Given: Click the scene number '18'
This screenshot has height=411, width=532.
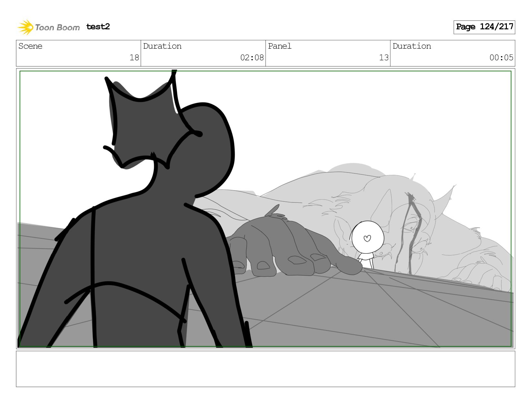Looking at the screenshot, I should [x=134, y=58].
